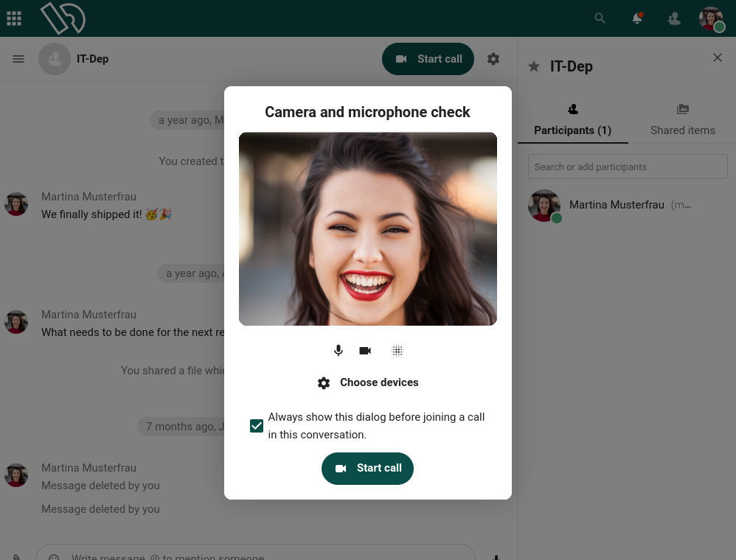
Task: Open the app launcher grid menu
Action: pos(14,18)
